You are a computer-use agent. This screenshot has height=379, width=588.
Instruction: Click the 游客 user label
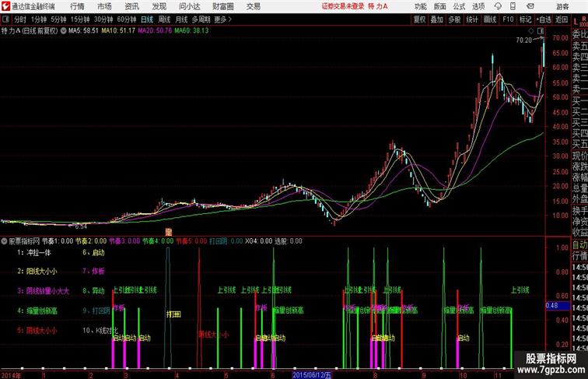tap(562, 6)
